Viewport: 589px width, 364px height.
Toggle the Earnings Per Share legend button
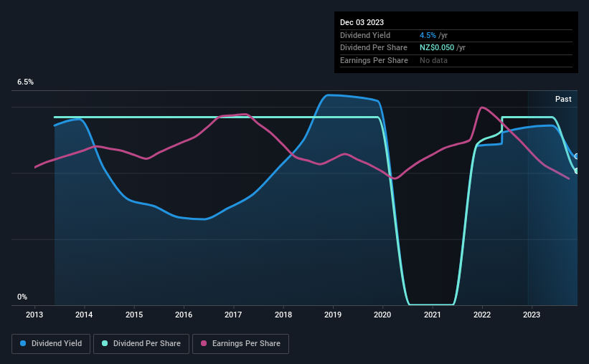[x=240, y=344]
